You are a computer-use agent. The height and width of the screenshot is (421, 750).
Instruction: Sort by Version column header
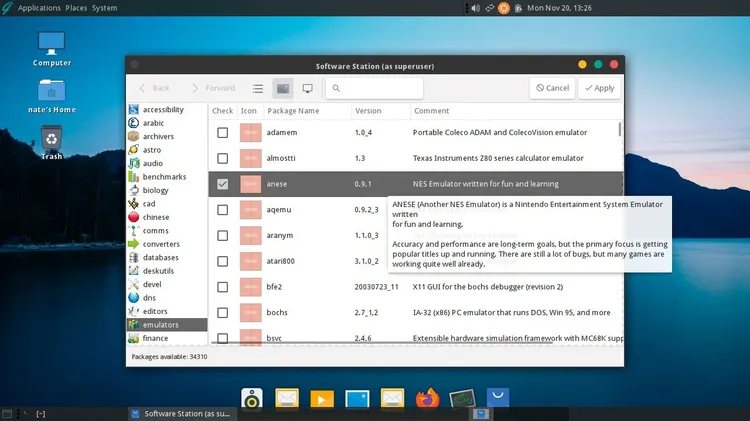tap(381, 111)
